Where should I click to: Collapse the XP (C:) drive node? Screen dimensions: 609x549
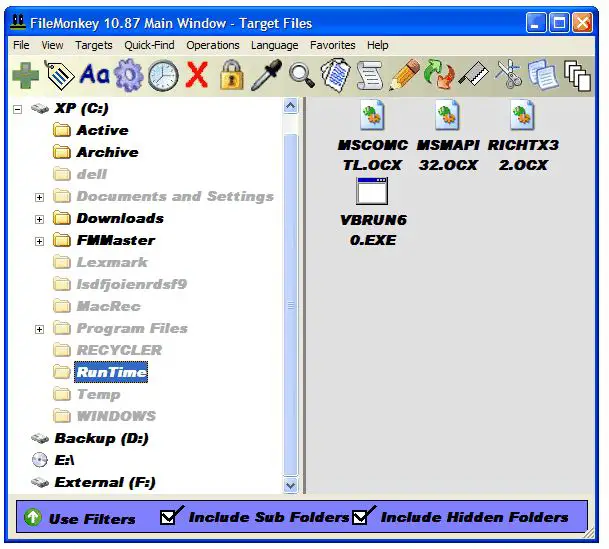click(17, 109)
